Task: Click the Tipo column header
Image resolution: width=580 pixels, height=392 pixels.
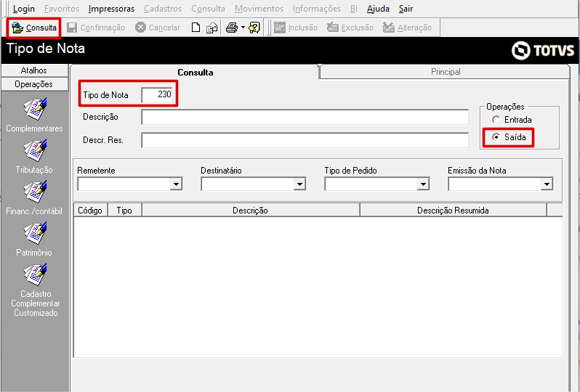Action: coord(124,211)
